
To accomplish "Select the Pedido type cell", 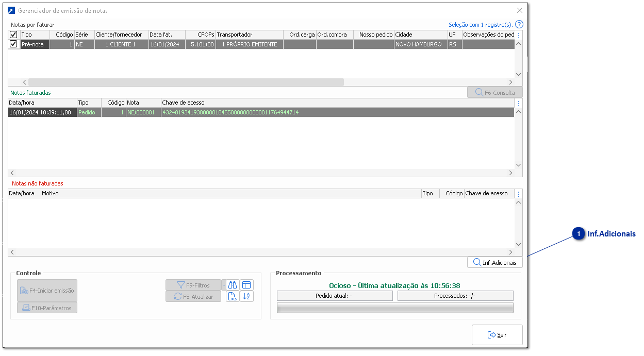I will pyautogui.click(x=89, y=112).
